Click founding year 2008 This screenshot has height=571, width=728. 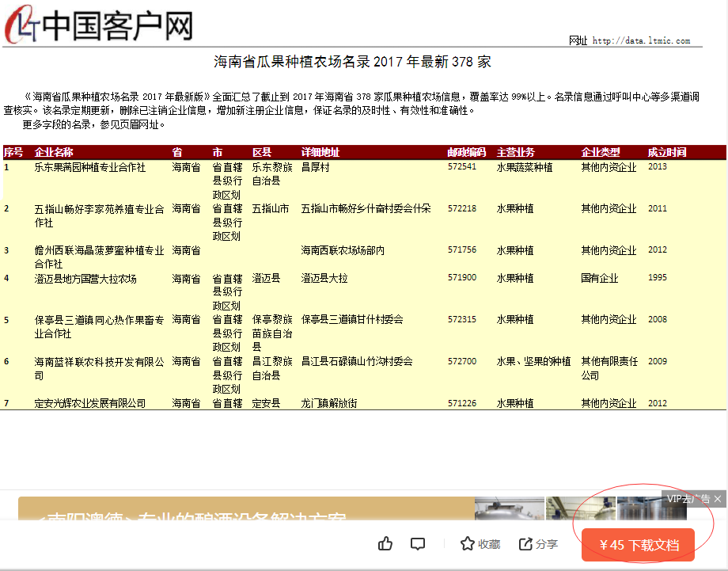coord(658,319)
